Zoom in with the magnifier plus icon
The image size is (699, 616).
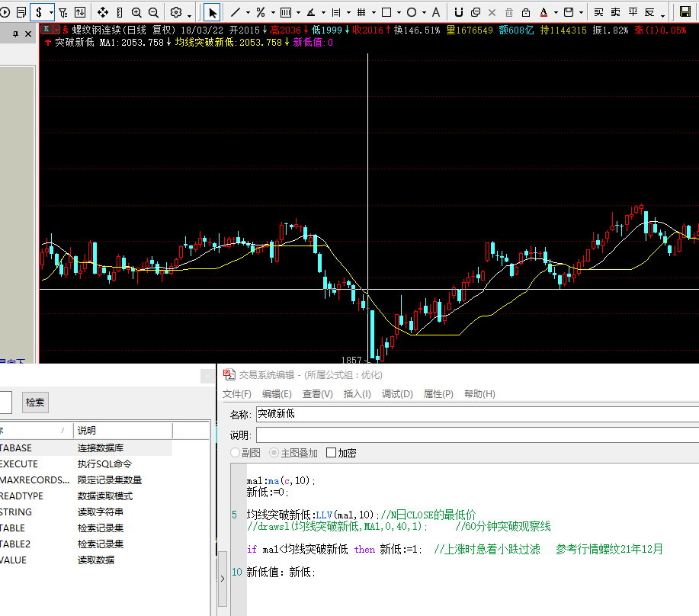(136, 12)
